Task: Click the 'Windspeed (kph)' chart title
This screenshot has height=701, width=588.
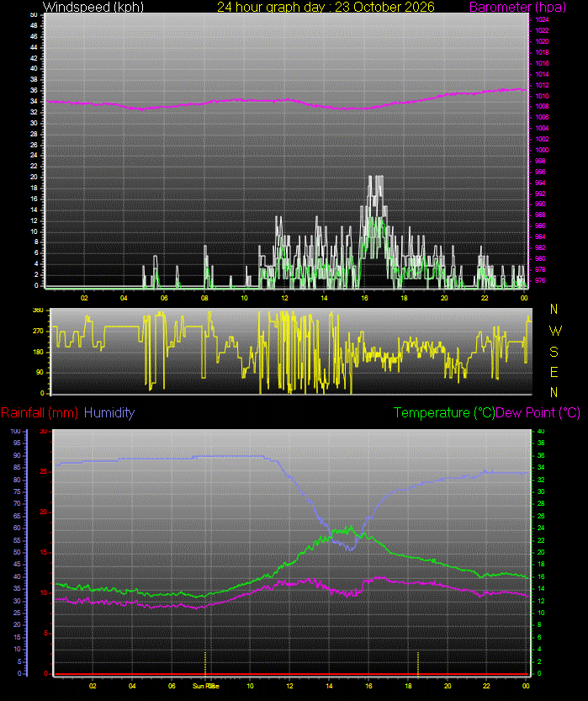Action: pyautogui.click(x=93, y=7)
